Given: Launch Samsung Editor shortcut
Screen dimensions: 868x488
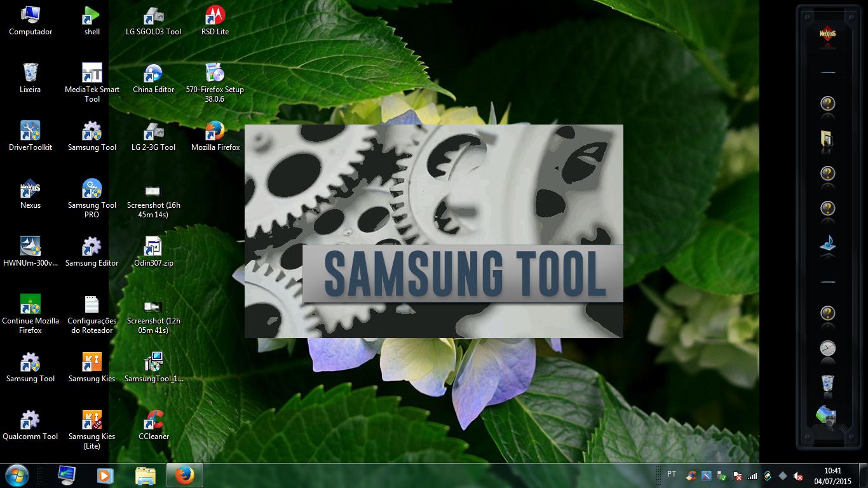Looking at the screenshot, I should (92, 252).
